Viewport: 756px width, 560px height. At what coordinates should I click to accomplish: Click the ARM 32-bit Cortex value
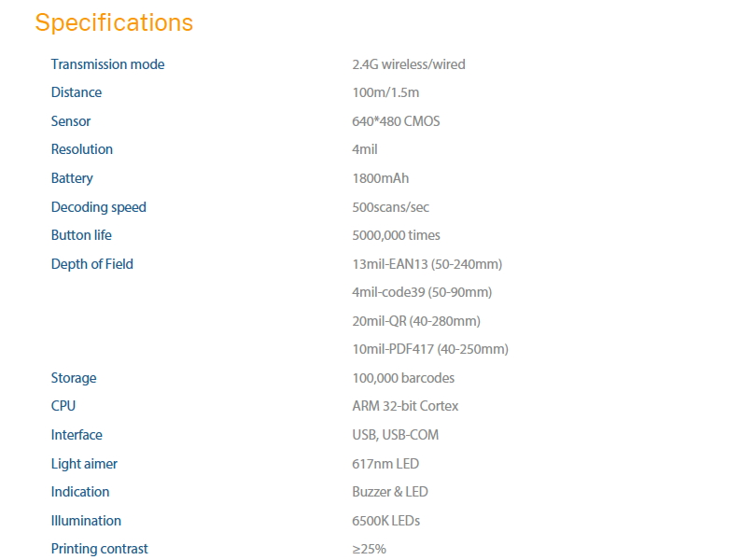point(405,406)
